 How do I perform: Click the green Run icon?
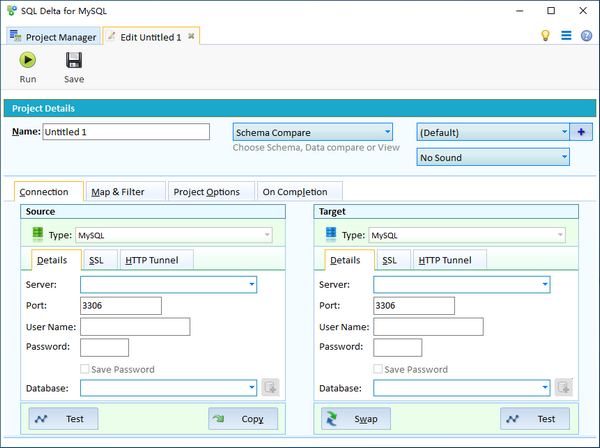[28, 60]
